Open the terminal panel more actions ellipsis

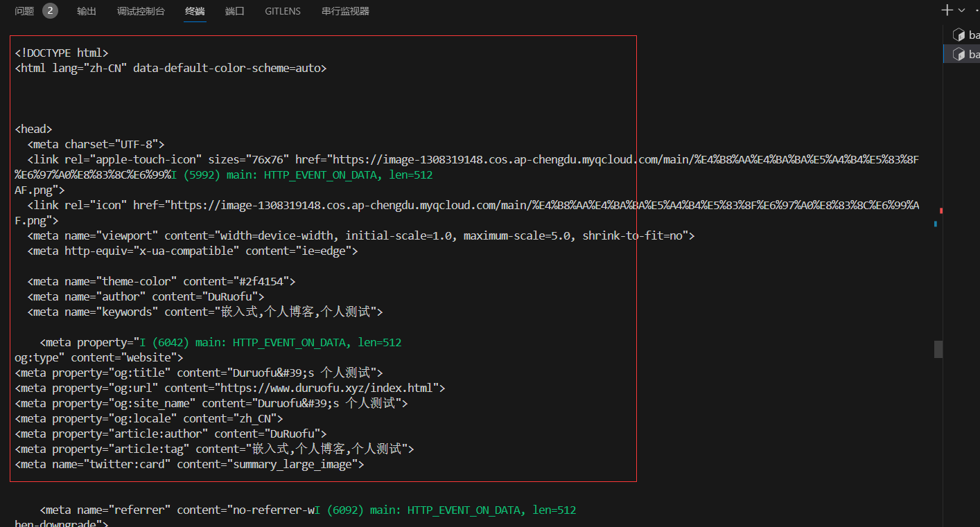(976, 10)
